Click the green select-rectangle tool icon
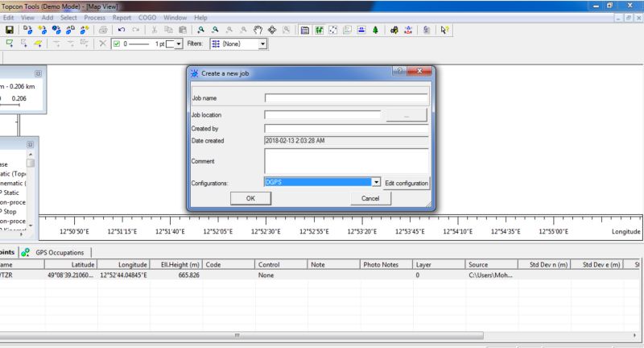Viewport: 644px width, 348px height. (x=10, y=43)
